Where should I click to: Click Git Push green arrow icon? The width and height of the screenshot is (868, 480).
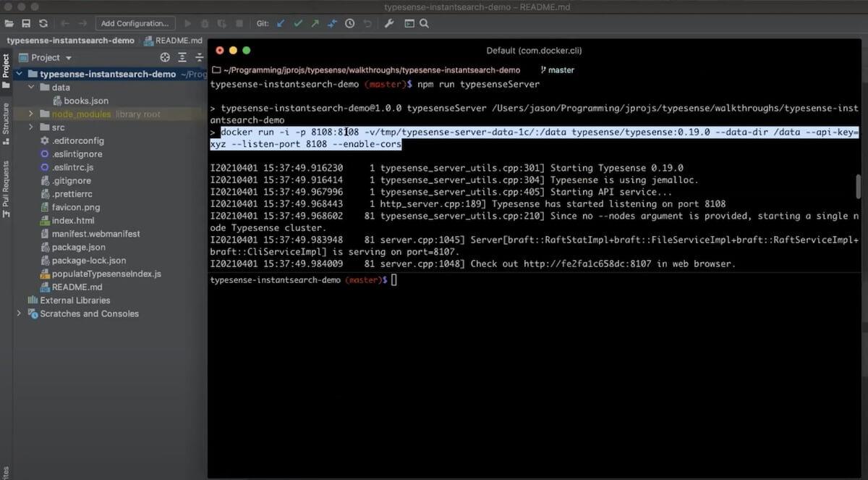pos(315,23)
